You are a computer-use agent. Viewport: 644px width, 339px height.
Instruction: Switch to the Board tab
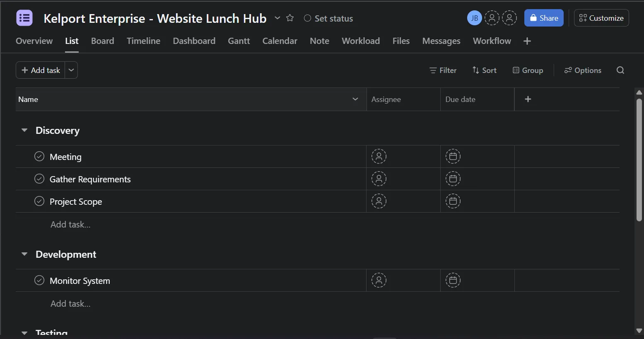[103, 41]
